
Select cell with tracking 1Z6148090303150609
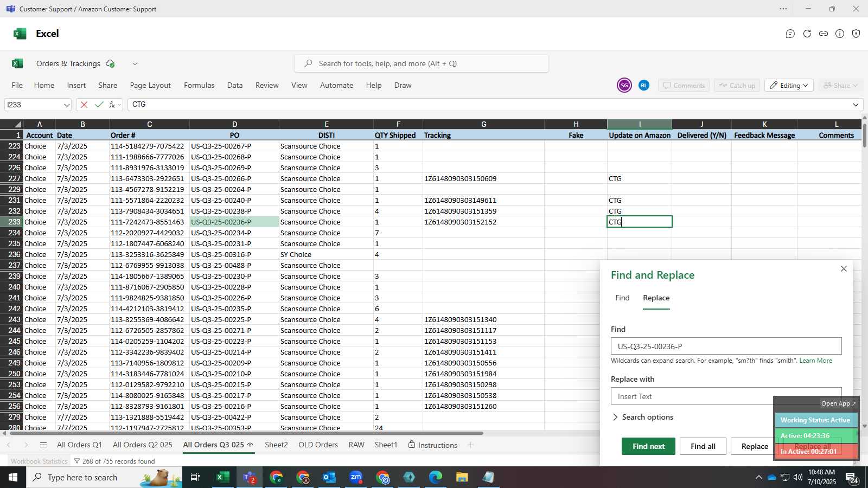[483, 178]
